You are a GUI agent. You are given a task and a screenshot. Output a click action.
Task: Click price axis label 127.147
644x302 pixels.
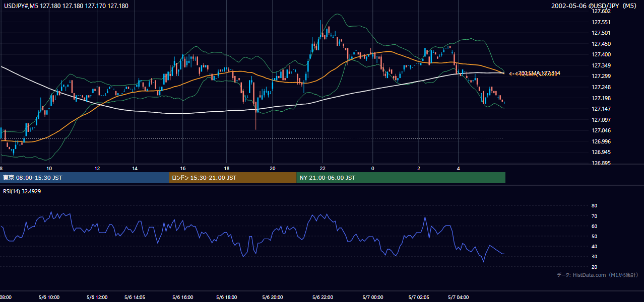(x=602, y=109)
